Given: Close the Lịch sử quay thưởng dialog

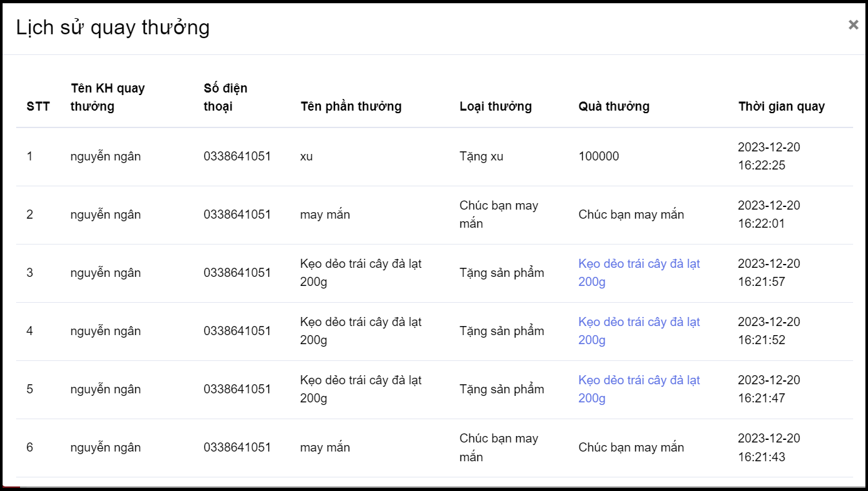Looking at the screenshot, I should click(x=853, y=25).
